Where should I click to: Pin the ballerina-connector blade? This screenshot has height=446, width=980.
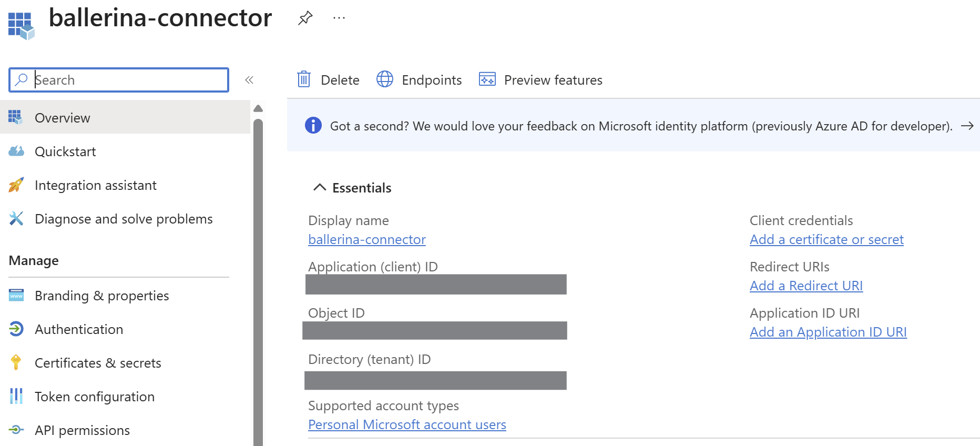[x=305, y=18]
